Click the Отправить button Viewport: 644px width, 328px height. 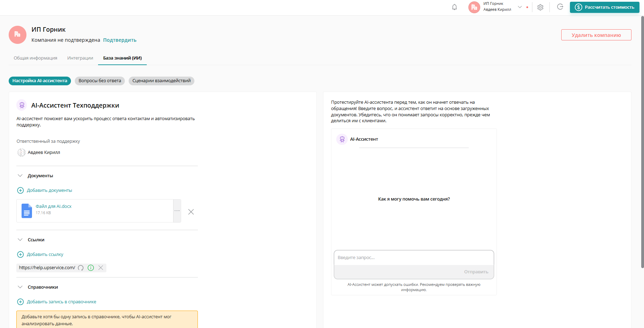[476, 272]
